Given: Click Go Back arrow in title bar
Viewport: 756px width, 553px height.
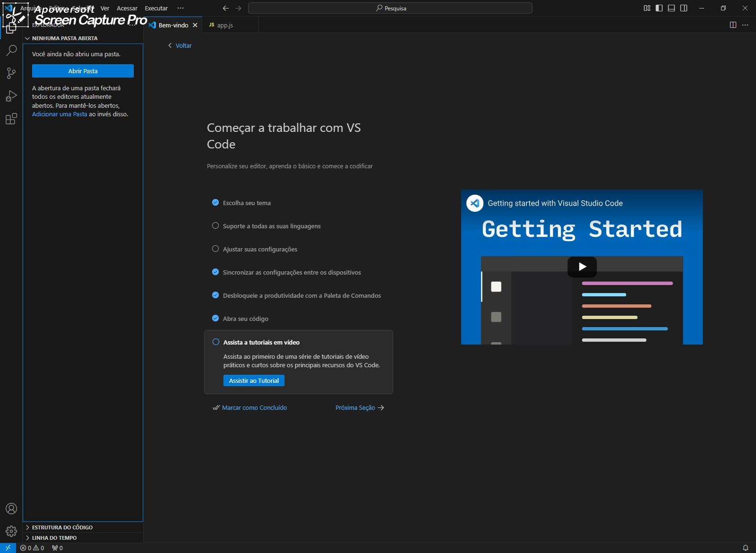Looking at the screenshot, I should point(226,8).
